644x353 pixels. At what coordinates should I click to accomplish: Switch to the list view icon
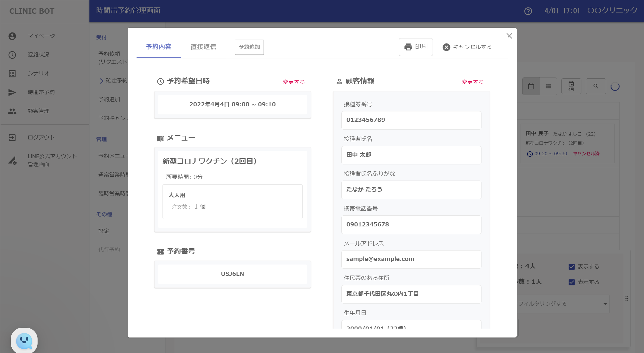tap(548, 86)
